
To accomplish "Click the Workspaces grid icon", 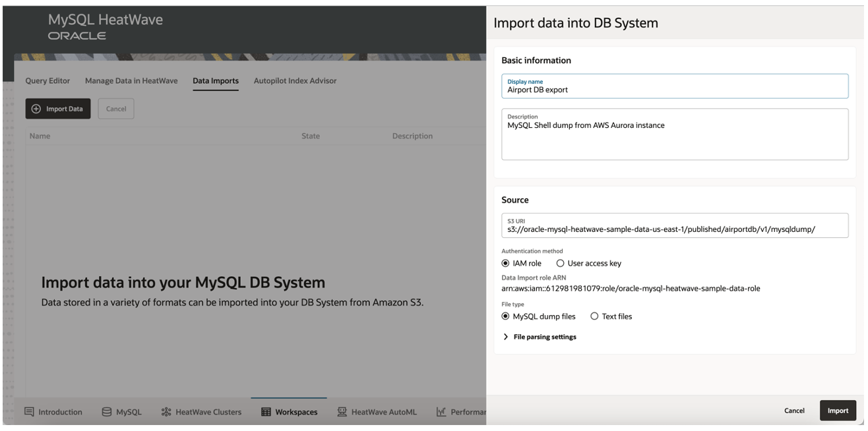I will click(266, 411).
